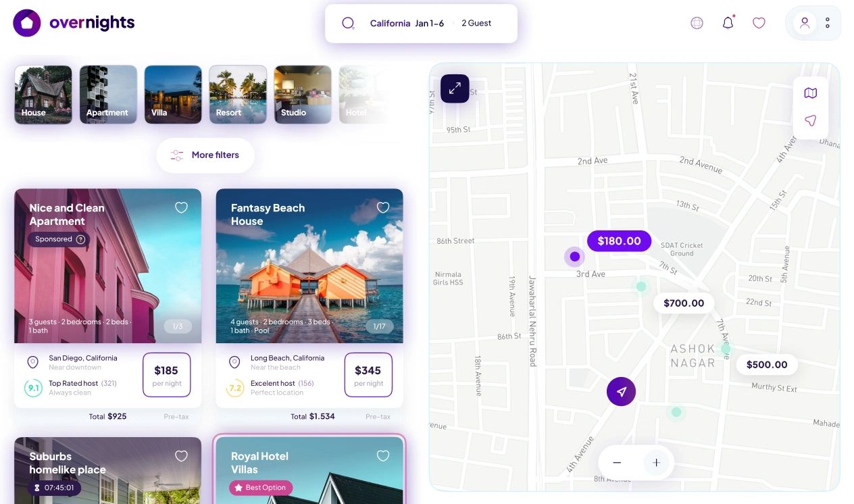Screen dimensions: 854x504
Task: Open notifications bell icon
Action: tap(728, 23)
